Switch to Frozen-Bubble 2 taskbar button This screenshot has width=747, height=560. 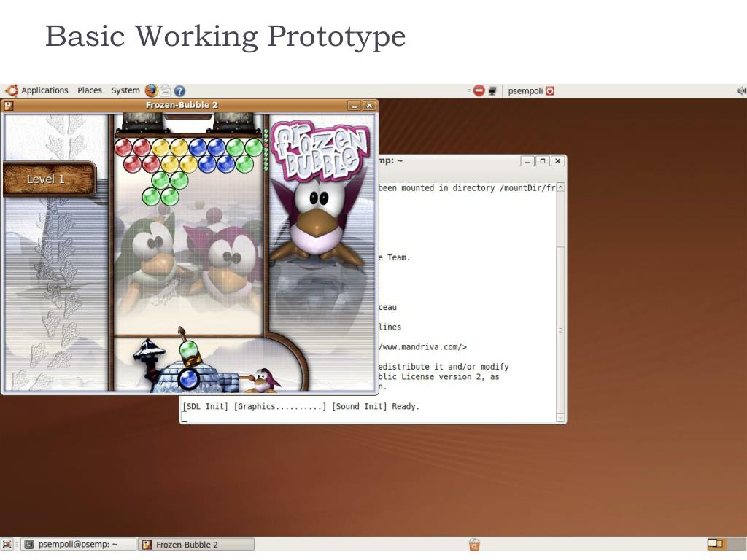196,544
